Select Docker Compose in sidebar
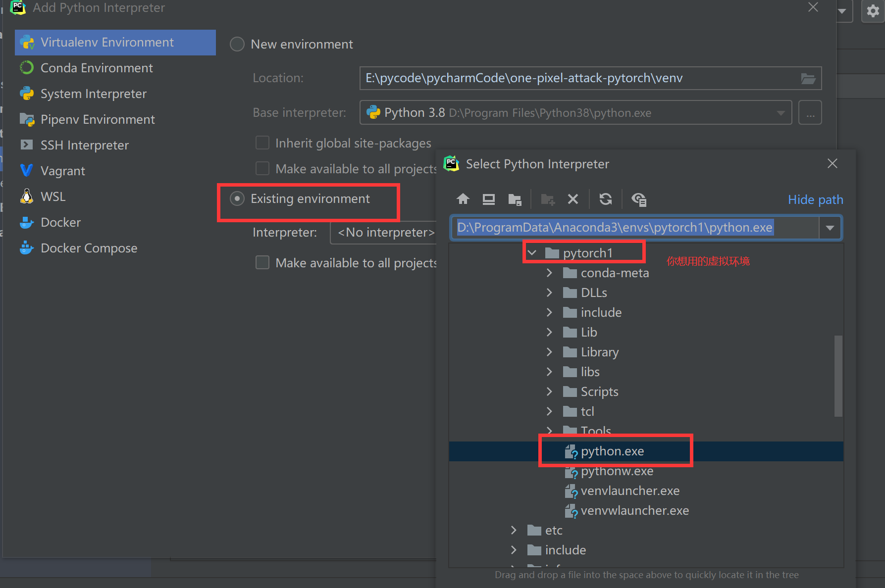The width and height of the screenshot is (885, 588). click(115, 248)
